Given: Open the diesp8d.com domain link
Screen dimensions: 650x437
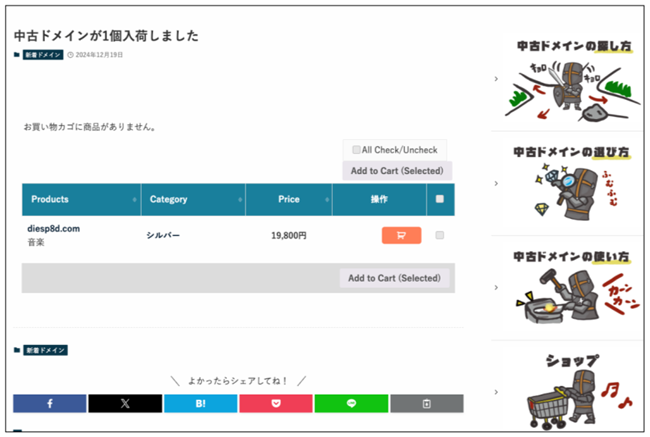Looking at the screenshot, I should pyautogui.click(x=53, y=229).
